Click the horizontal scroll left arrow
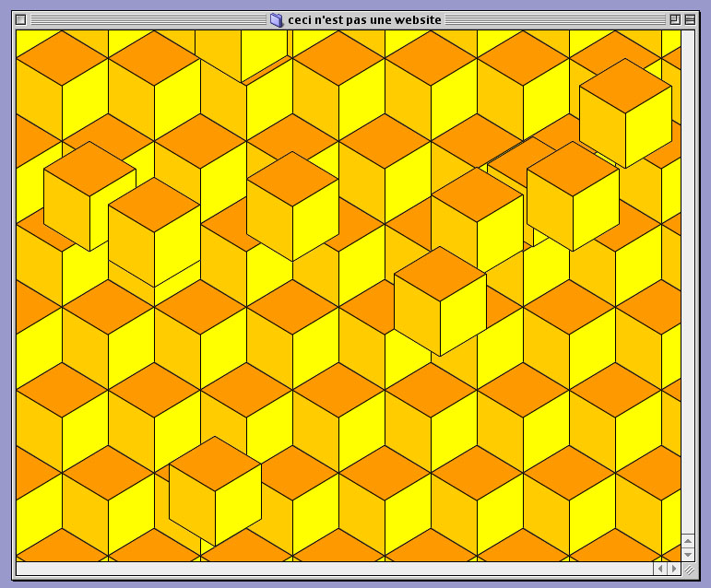The height and width of the screenshot is (588, 711). pos(660,569)
